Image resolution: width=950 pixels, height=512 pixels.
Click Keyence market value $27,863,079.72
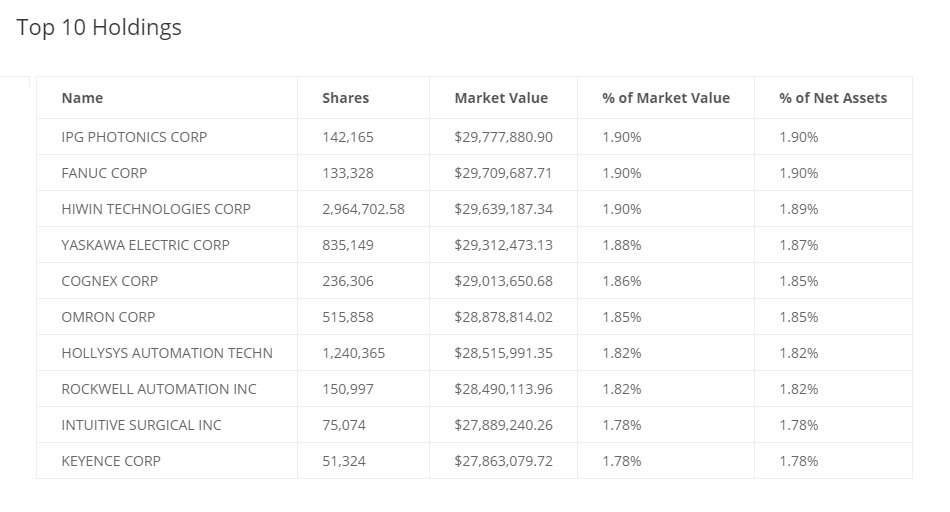point(503,461)
